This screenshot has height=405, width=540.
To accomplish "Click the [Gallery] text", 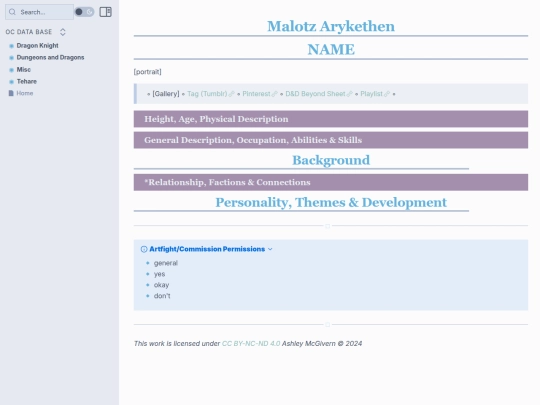I will tap(166, 94).
